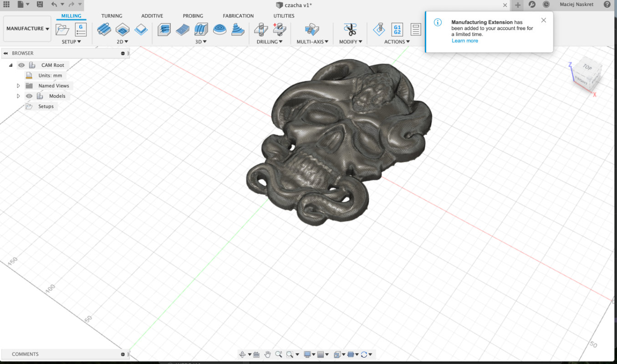The width and height of the screenshot is (617, 364).
Task: Open notifications job status icon
Action: coord(546,5)
